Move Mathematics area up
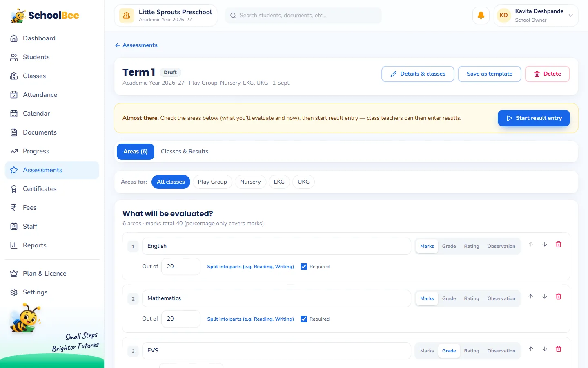The width and height of the screenshot is (588, 368). pyautogui.click(x=531, y=296)
